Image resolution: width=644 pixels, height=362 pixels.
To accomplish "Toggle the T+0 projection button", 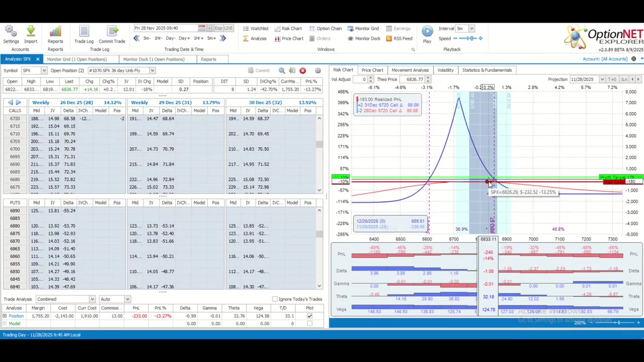I will (612, 79).
